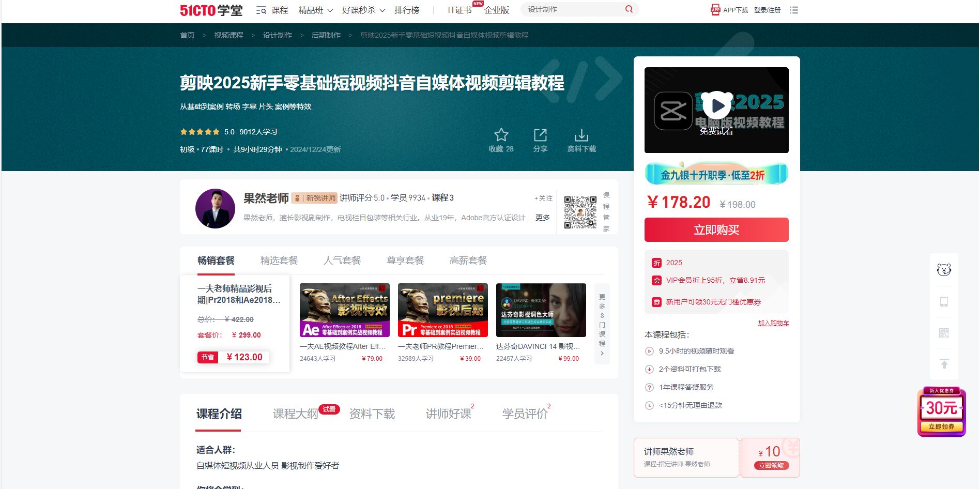Click the 课程管家 label
This screenshot has width=980, height=489.
(x=606, y=212)
